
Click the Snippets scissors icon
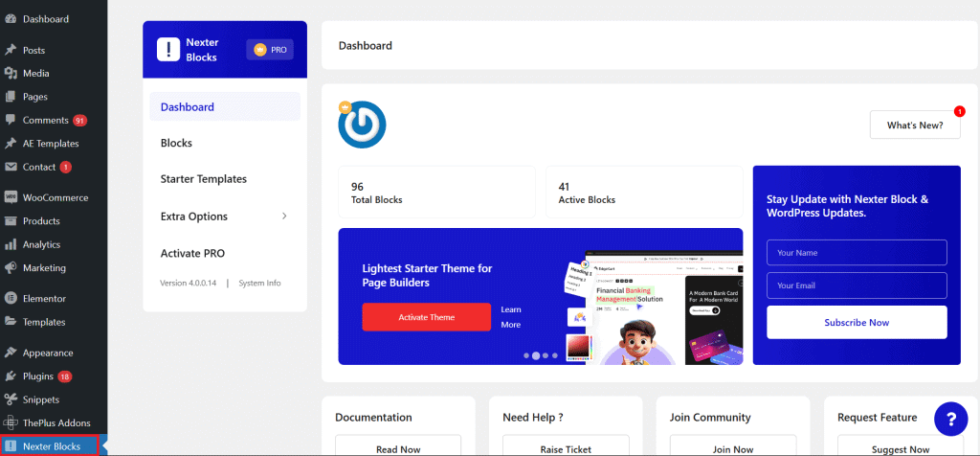[x=10, y=399]
